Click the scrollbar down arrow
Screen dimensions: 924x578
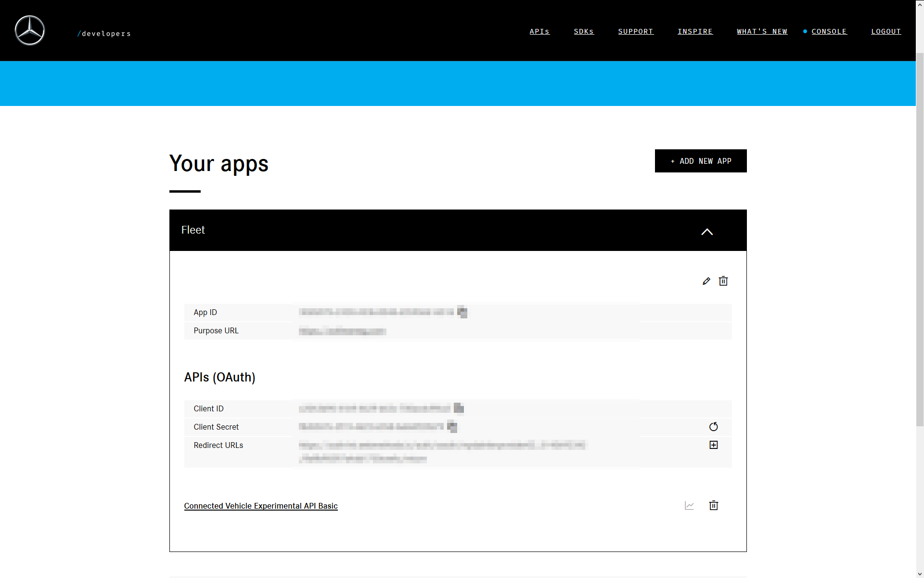[x=920, y=573]
